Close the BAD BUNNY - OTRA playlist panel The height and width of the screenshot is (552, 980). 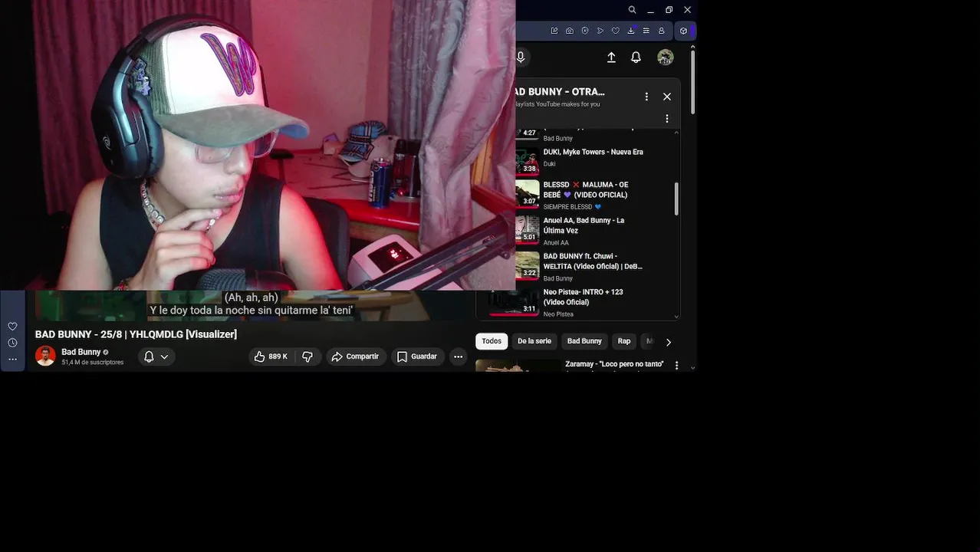667,97
